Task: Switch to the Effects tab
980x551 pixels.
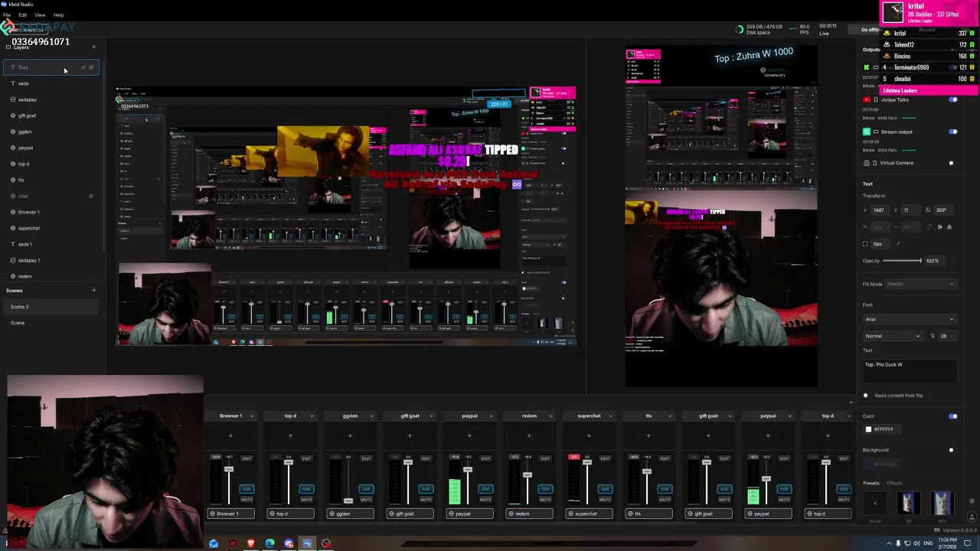Action: point(894,484)
